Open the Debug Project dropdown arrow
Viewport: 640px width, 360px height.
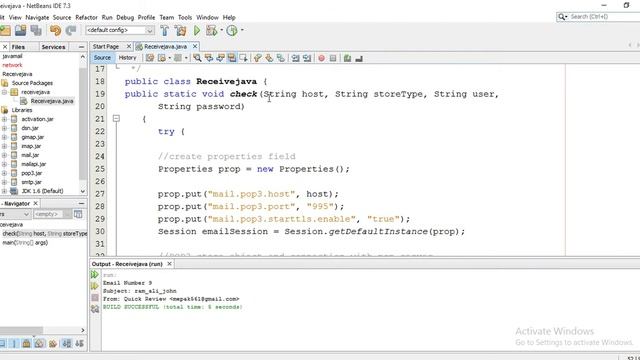point(222,30)
